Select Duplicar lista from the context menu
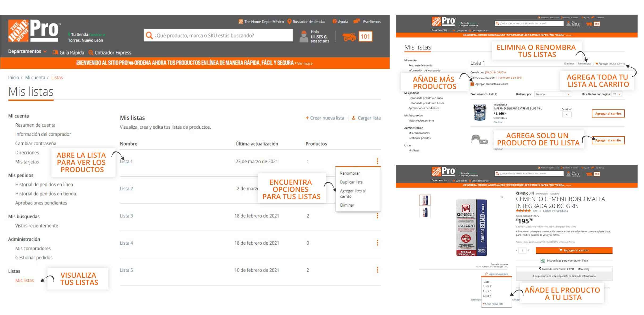644x315 pixels. coord(351,182)
